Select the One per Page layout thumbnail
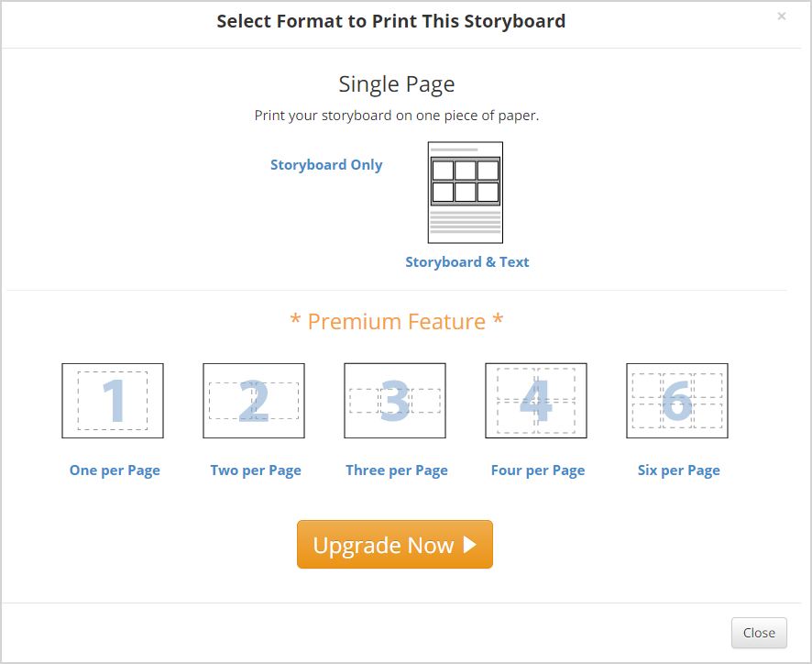 coord(113,401)
